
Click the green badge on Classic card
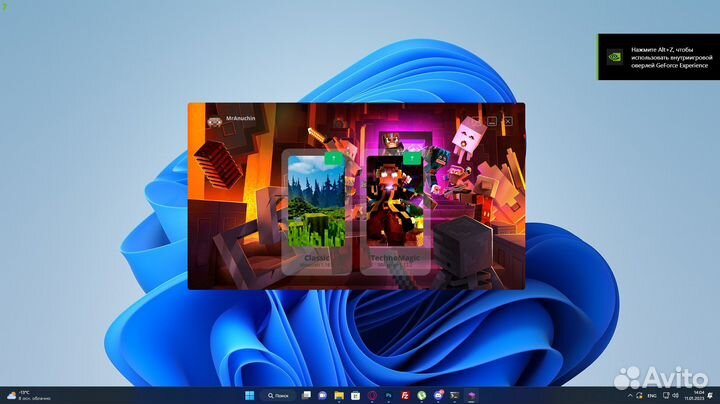pyautogui.click(x=334, y=158)
